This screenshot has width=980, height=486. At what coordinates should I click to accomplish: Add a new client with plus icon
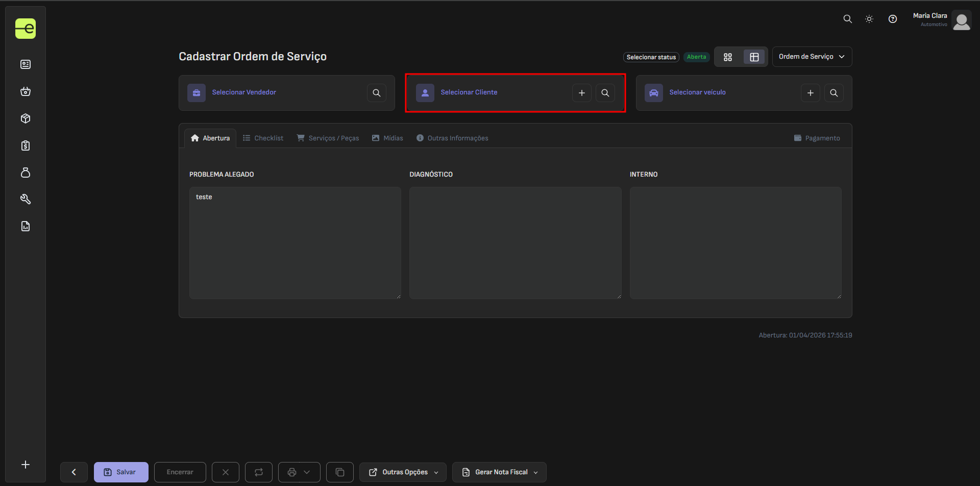(x=581, y=93)
